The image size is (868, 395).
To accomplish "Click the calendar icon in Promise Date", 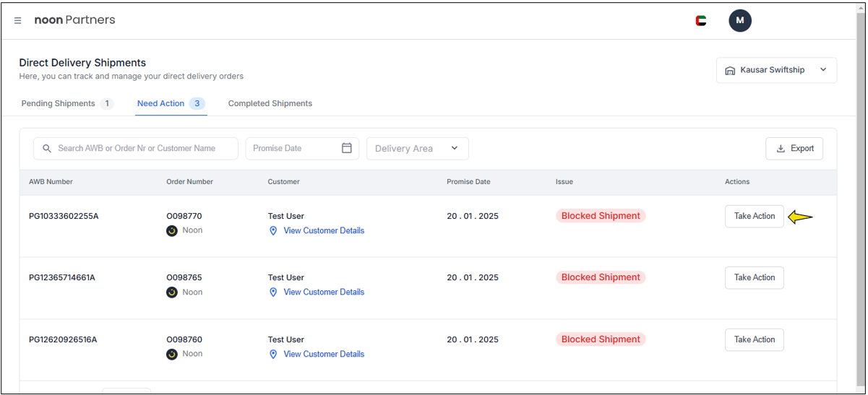I will click(346, 148).
